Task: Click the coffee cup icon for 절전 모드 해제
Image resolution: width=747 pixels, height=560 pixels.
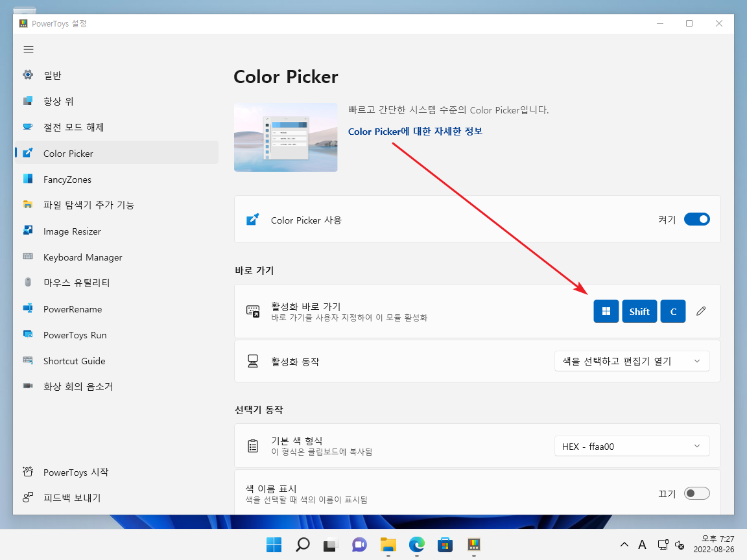Action: pos(28,126)
